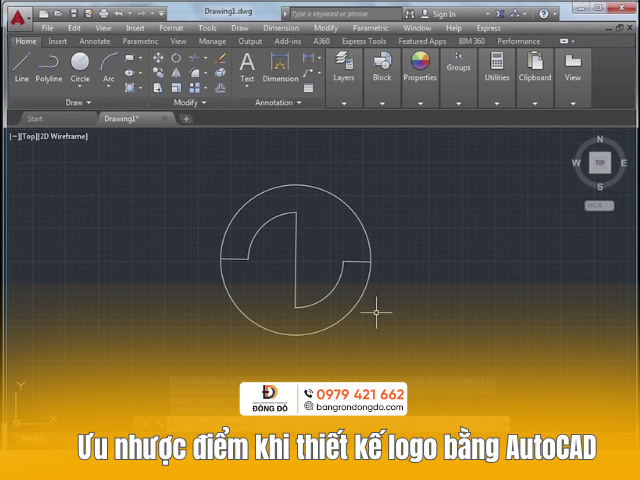Click the Rectangle draw tool icon
Viewport: 640px width, 480px height.
(x=130, y=58)
